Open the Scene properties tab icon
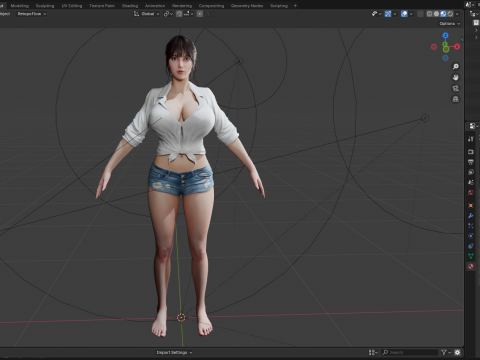Screen dimensions: 480x360 point(471,182)
